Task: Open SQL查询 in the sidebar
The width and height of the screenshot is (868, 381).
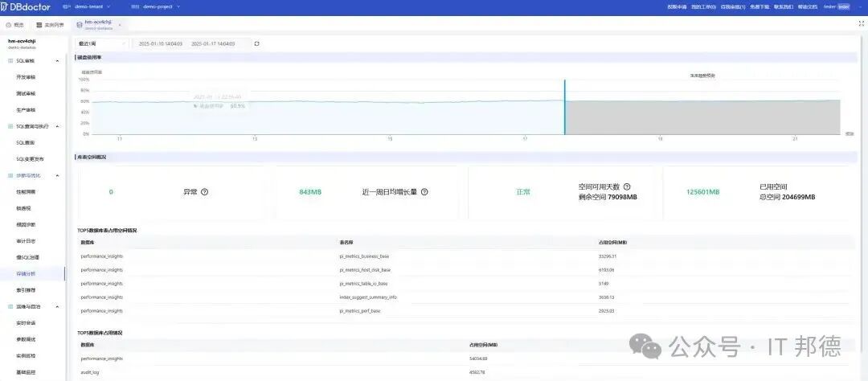Action: click(26, 143)
